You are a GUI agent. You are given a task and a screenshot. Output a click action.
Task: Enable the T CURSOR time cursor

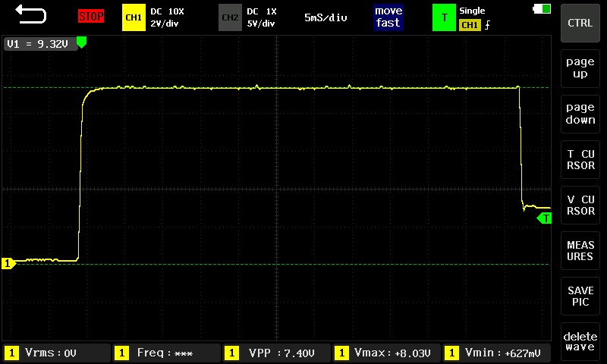(580, 159)
